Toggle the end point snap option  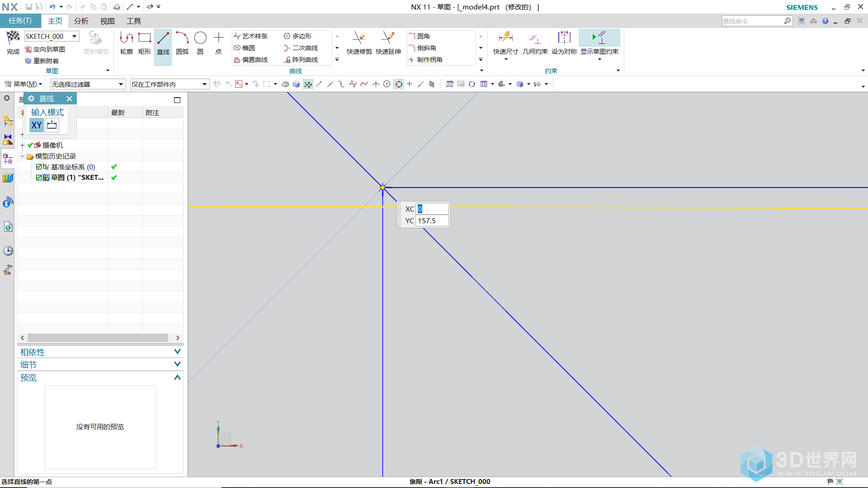(x=319, y=84)
